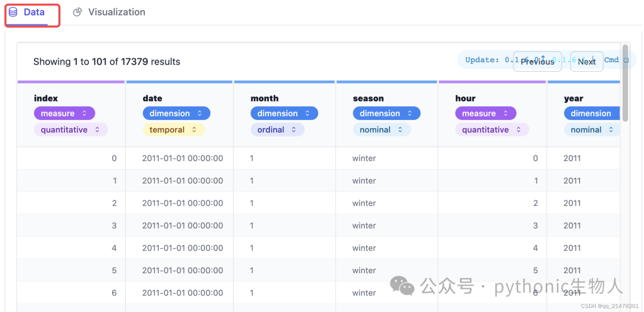Switch to the Data tab
Viewport: 644px width, 312px height.
click(27, 13)
